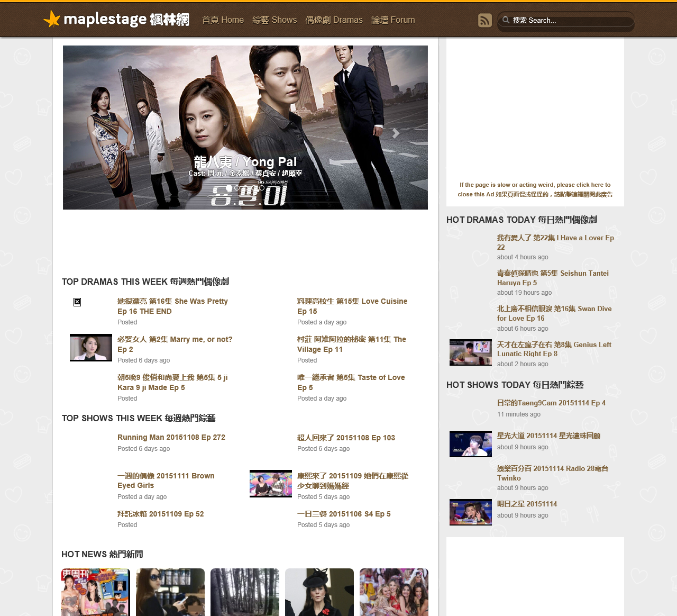Viewport: 677px width, 616px height.
Task: Open Seishun Tantei Haruya Ep 5
Action: pyautogui.click(x=553, y=278)
